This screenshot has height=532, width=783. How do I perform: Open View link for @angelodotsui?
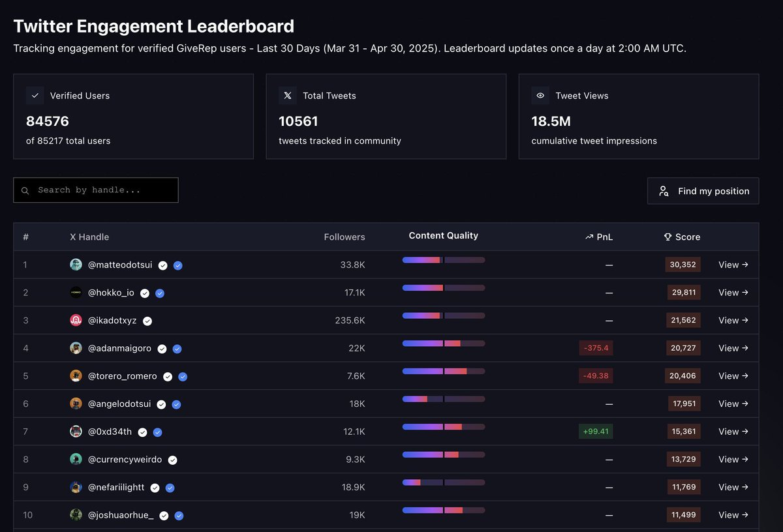tap(733, 404)
